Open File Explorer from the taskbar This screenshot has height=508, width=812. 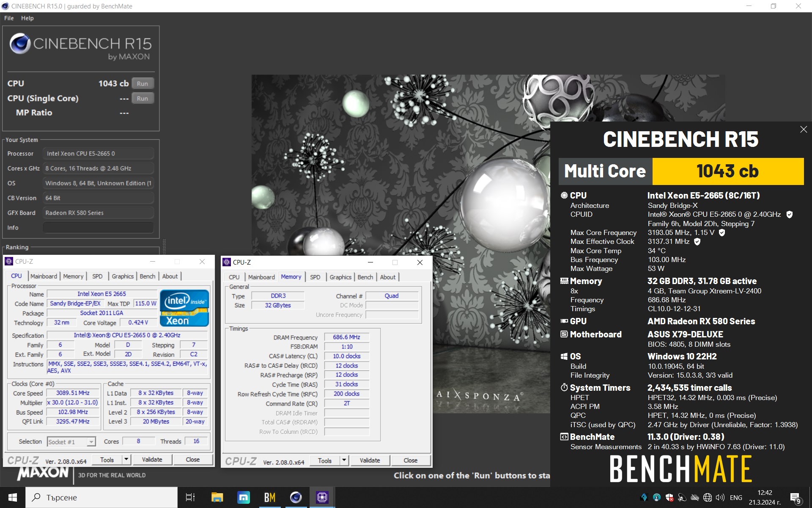coord(217,497)
